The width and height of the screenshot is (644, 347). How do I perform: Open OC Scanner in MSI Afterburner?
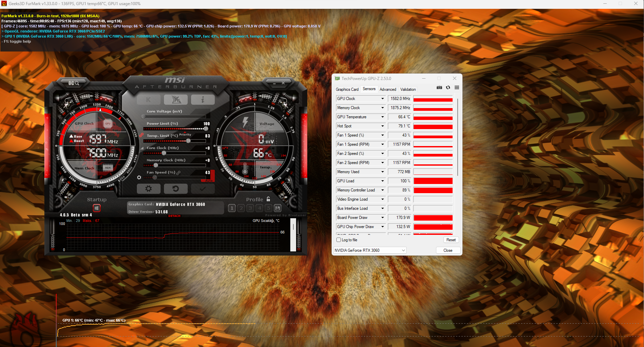(74, 83)
